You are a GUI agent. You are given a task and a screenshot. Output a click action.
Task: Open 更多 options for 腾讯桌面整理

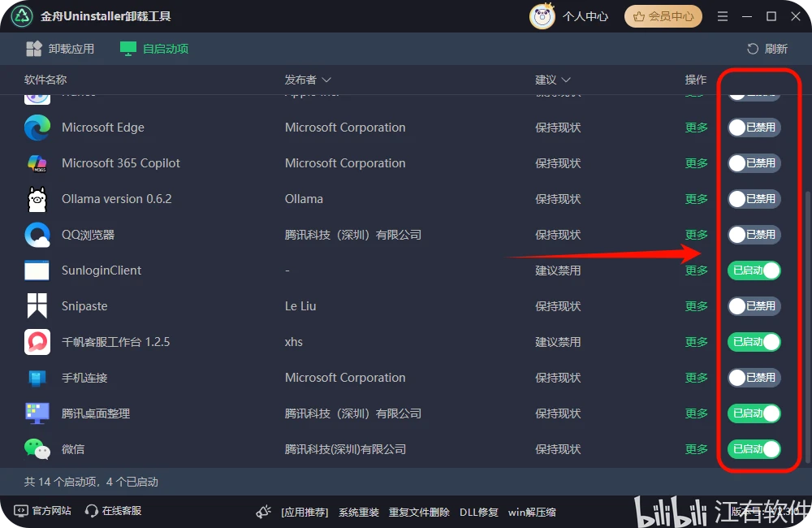pyautogui.click(x=697, y=413)
